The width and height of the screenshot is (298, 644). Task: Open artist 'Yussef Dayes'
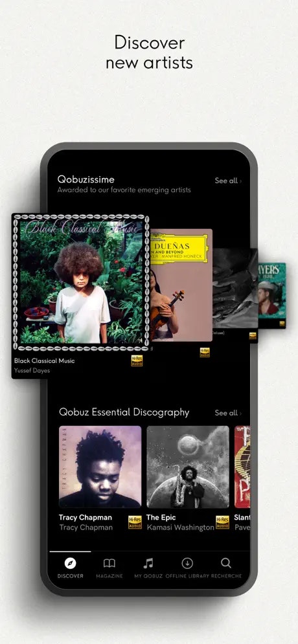pyautogui.click(x=32, y=370)
